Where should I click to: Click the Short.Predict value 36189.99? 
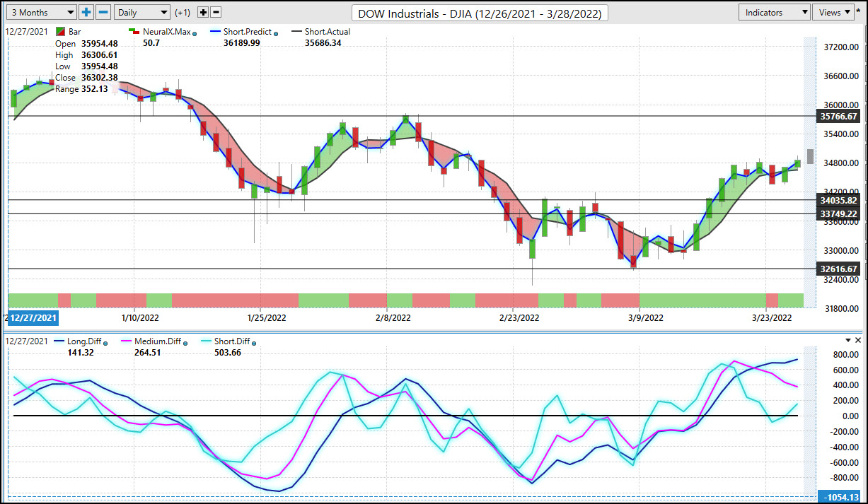241,43
